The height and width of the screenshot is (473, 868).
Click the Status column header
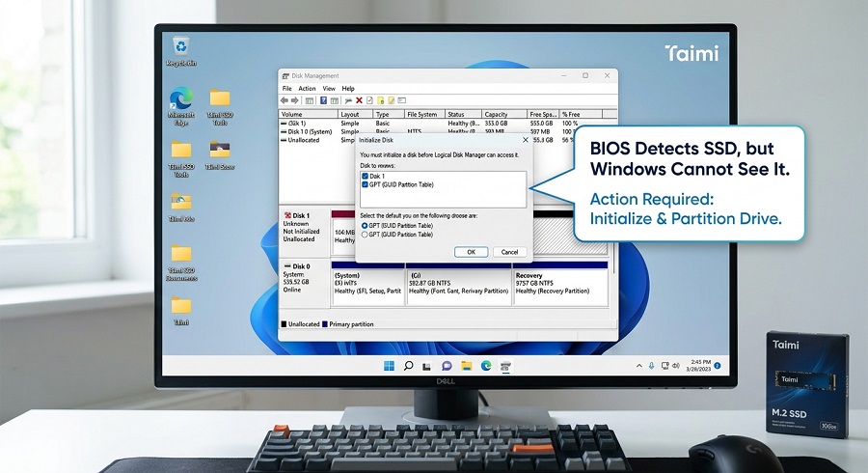click(463, 114)
